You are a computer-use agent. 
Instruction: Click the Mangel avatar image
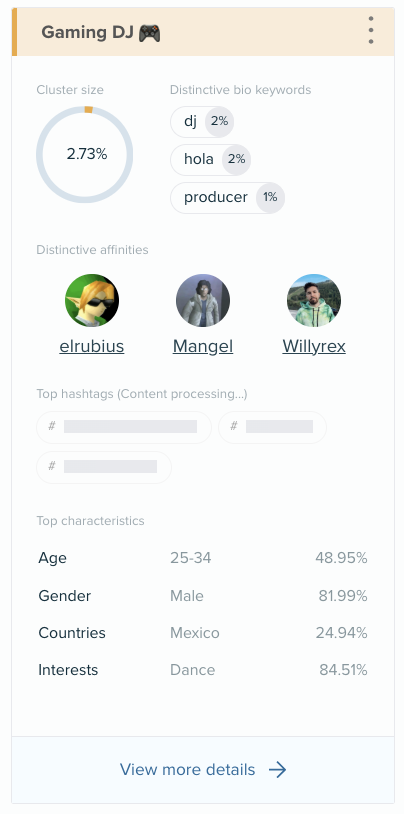pyautogui.click(x=203, y=301)
